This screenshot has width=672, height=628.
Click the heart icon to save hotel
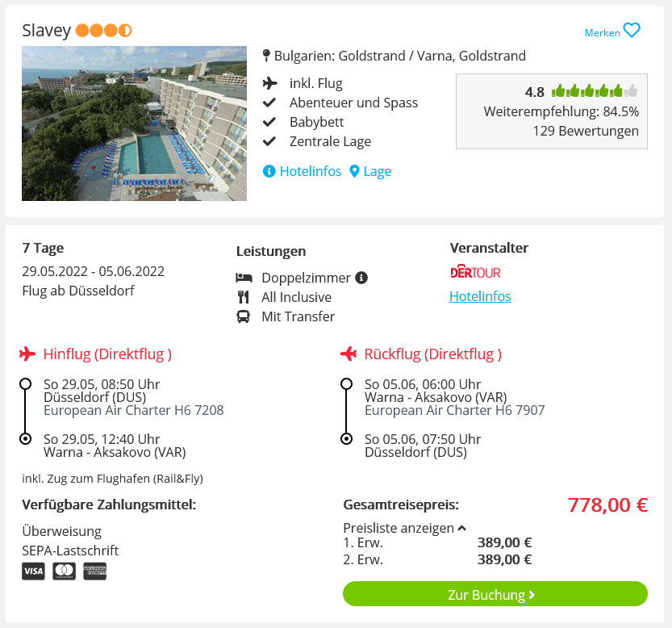(632, 31)
